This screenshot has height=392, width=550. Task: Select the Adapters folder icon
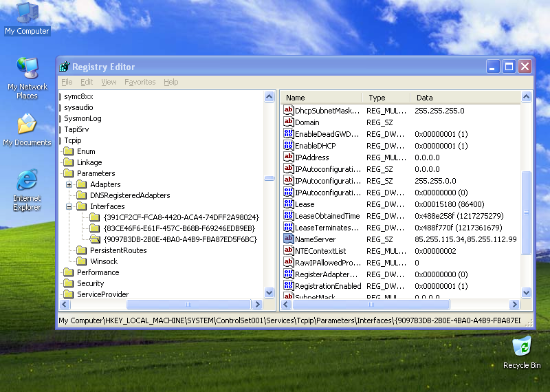[x=81, y=184]
